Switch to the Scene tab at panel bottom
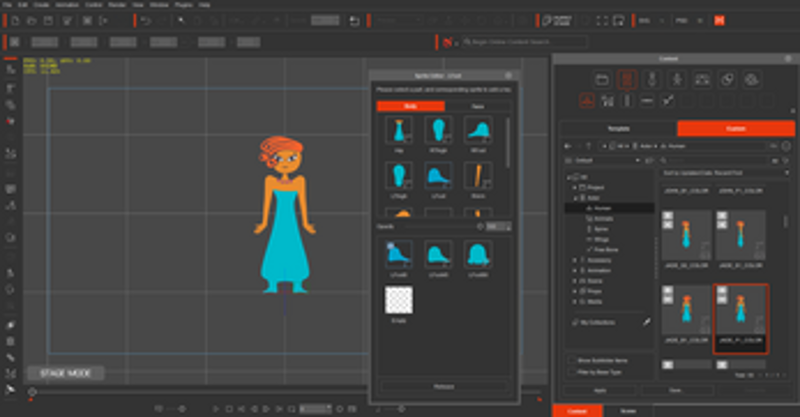This screenshot has width=800, height=417. click(x=628, y=411)
